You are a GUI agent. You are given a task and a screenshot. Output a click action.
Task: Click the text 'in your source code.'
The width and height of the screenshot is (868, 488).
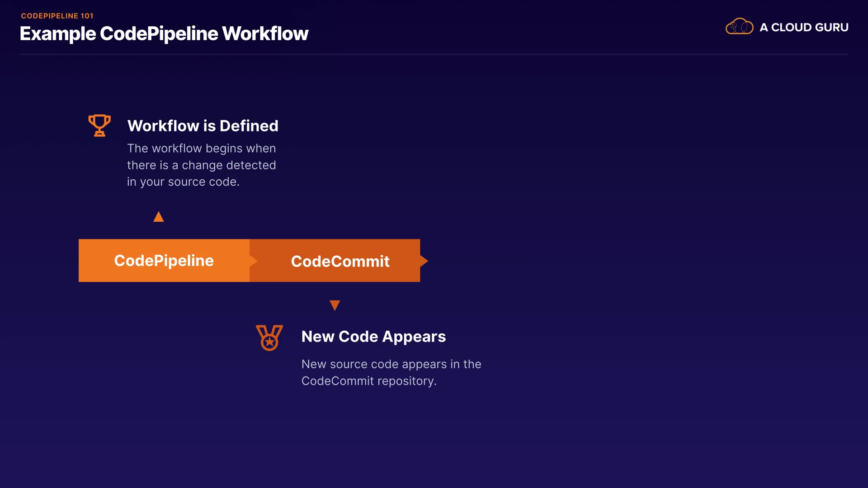coord(183,182)
